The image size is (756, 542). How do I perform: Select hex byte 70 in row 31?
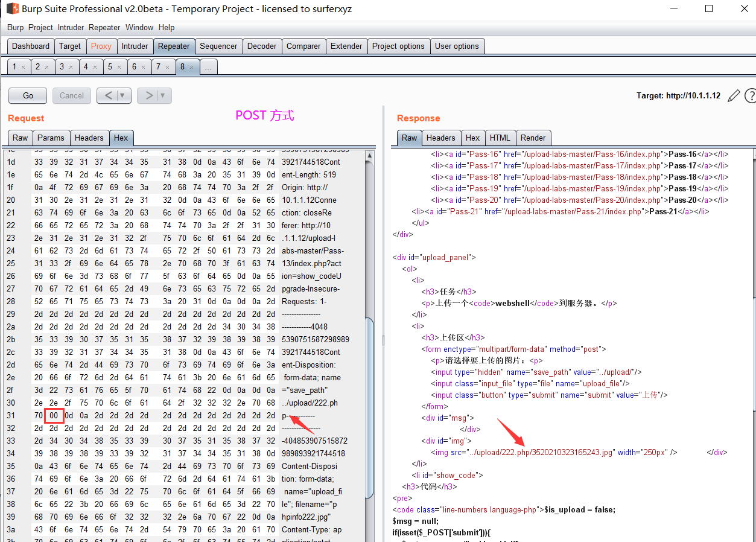[39, 416]
